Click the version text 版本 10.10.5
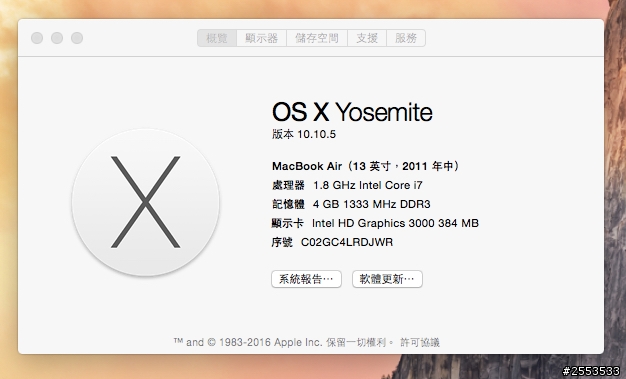626x379 pixels. 304,134
